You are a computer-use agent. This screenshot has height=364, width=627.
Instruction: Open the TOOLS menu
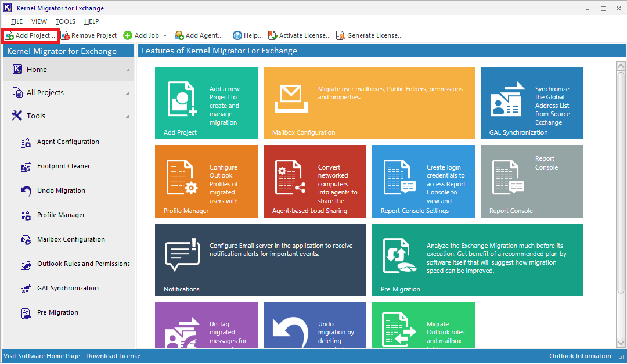65,21
